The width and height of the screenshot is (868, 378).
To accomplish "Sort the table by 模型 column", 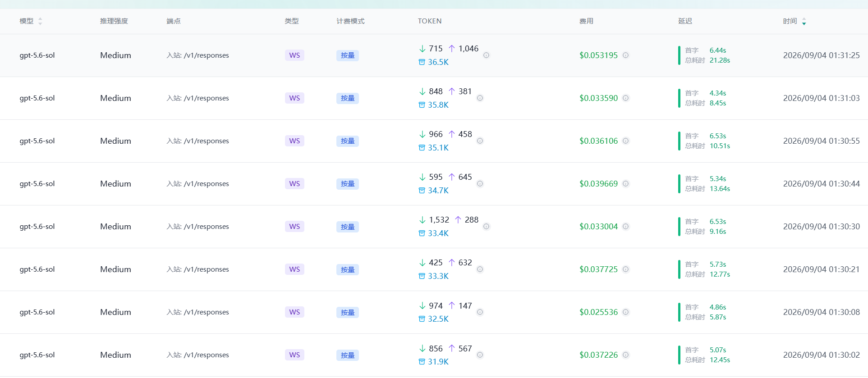I will point(40,21).
